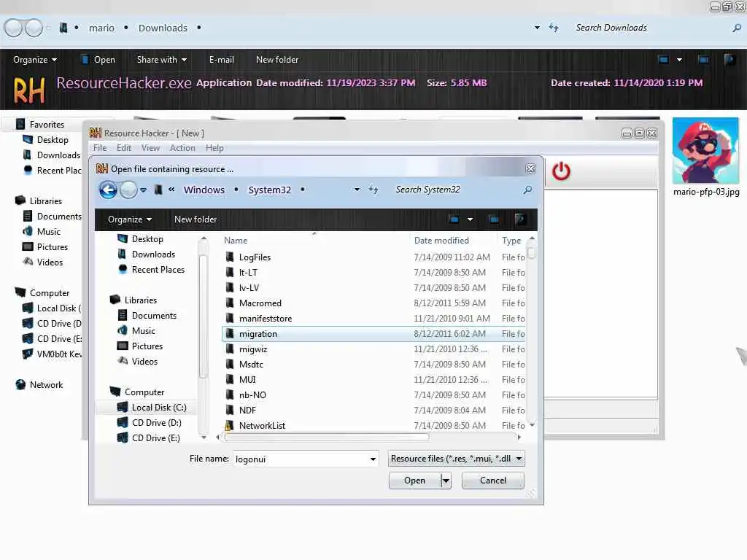Click the search magnifier in Search Downloads box
This screenshot has width=747, height=560.
click(x=737, y=28)
